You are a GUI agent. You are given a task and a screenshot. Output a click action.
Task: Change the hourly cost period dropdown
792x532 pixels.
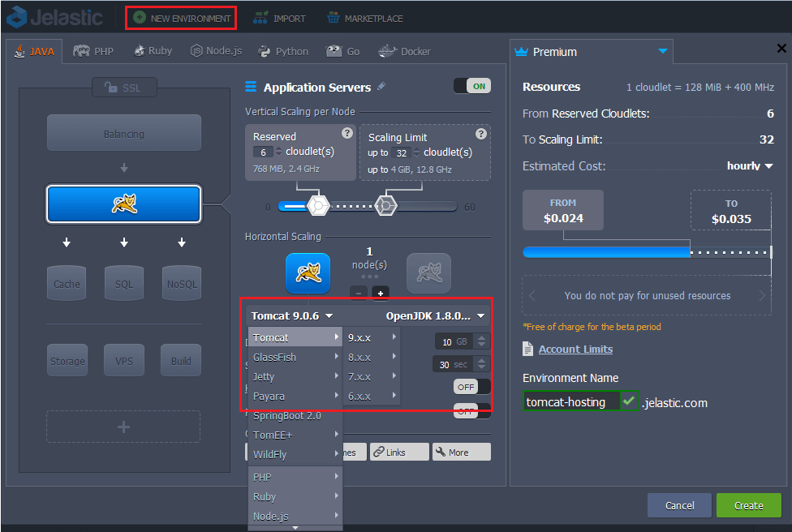click(x=750, y=165)
